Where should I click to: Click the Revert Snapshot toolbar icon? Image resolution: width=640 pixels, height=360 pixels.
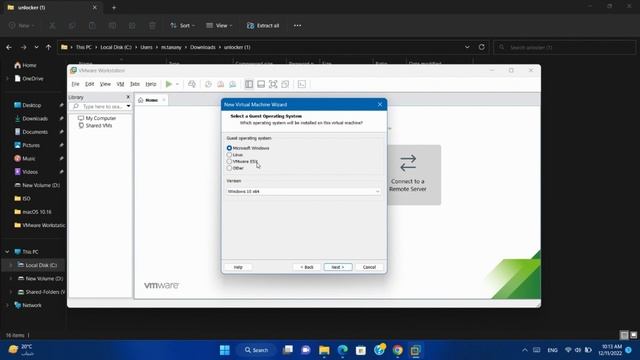coord(220,84)
